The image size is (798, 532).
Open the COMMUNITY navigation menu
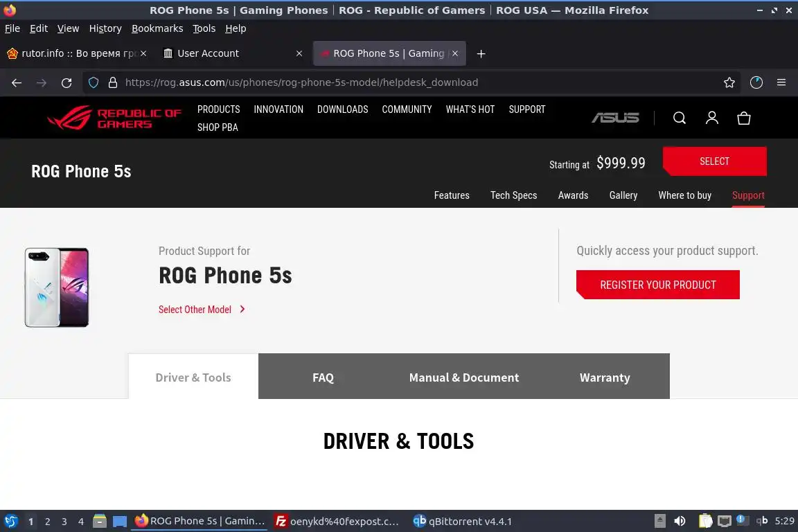pyautogui.click(x=407, y=109)
